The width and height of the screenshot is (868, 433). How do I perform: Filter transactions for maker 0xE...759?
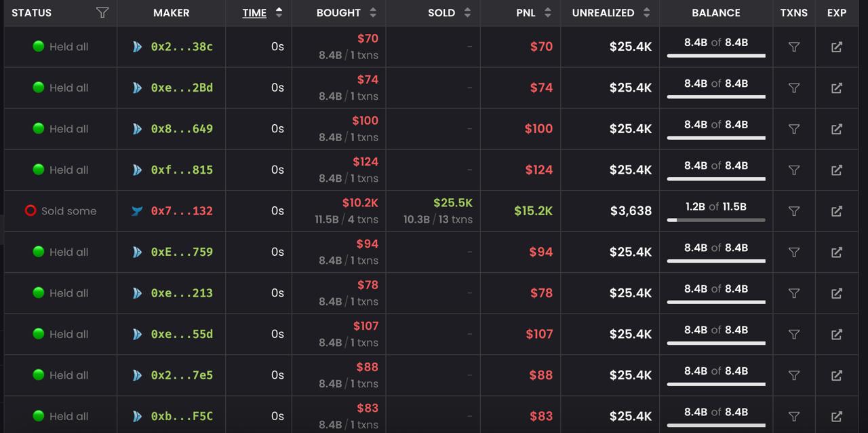pos(794,252)
